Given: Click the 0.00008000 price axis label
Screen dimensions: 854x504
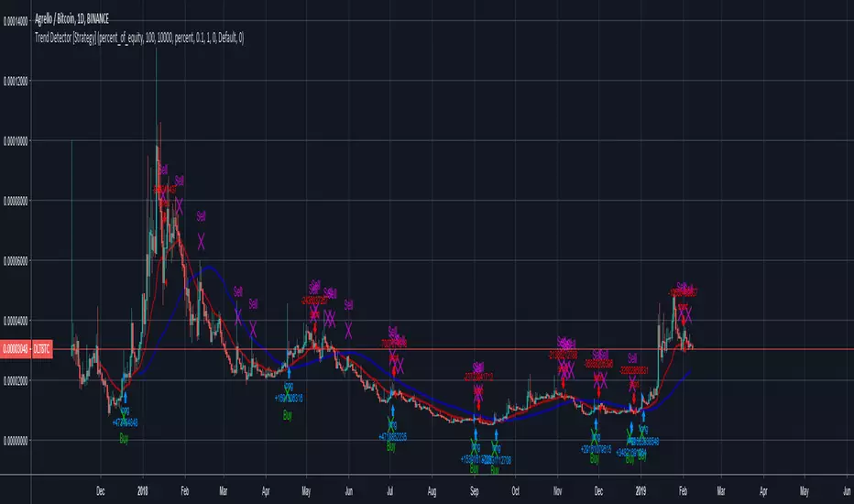Looking at the screenshot, I should [16, 201].
